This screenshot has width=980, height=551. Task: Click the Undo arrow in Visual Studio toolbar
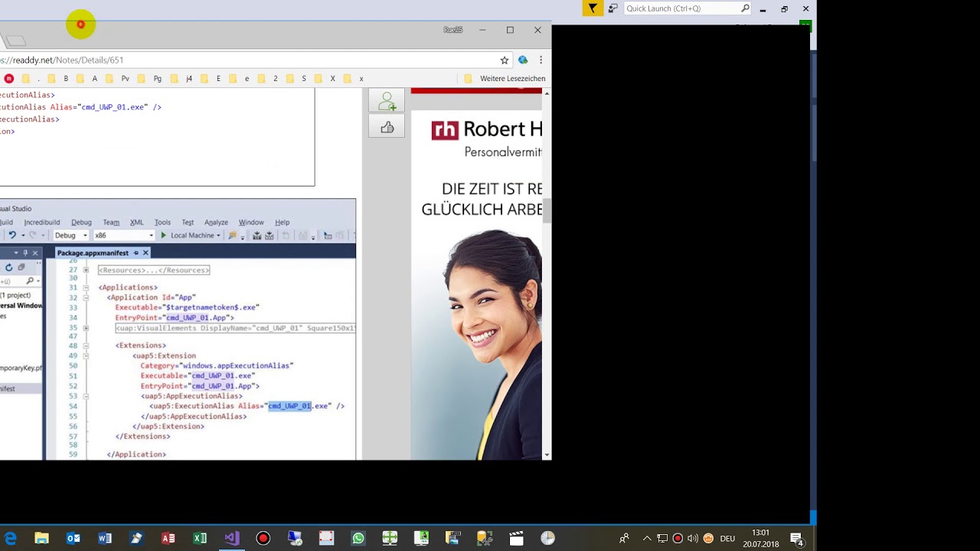coord(12,235)
